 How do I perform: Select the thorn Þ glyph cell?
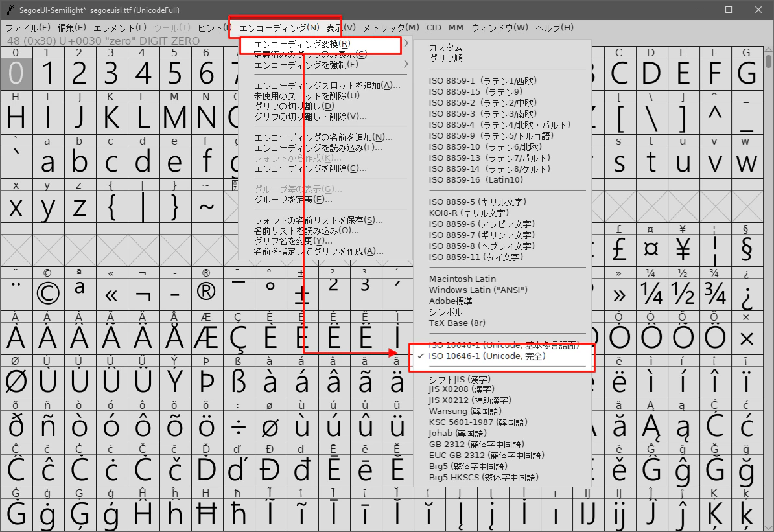point(206,382)
